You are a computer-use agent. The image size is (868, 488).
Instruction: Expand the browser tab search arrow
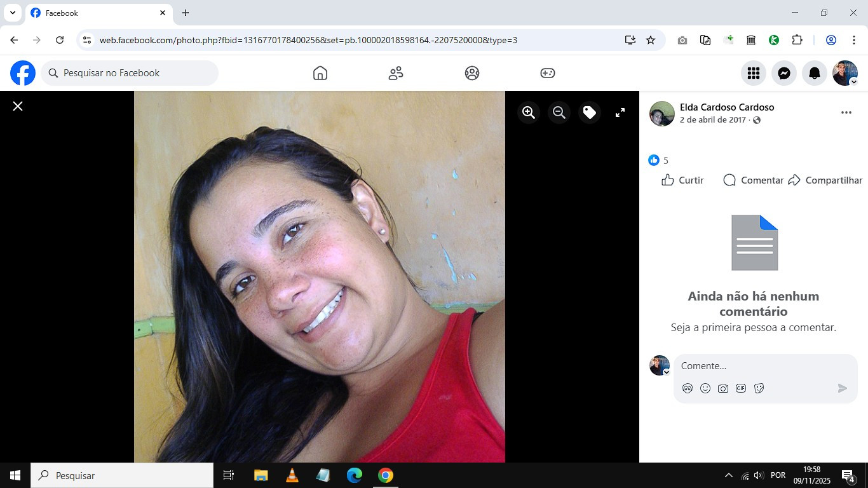(12, 13)
